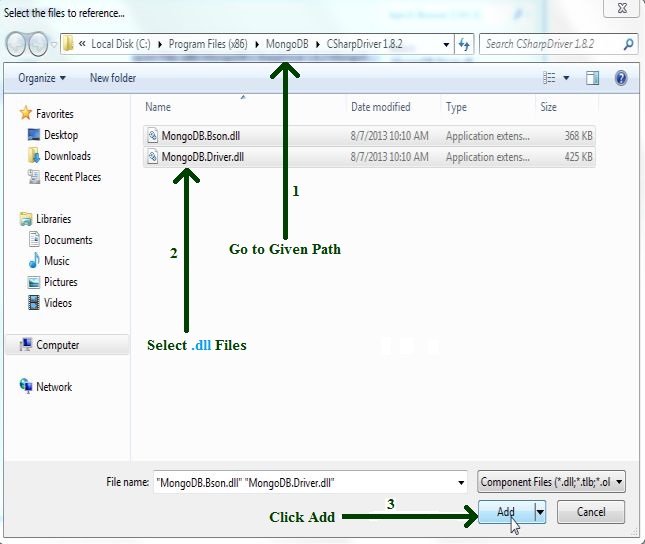
Task: Click the Libraries folder icon
Action: coord(26,219)
